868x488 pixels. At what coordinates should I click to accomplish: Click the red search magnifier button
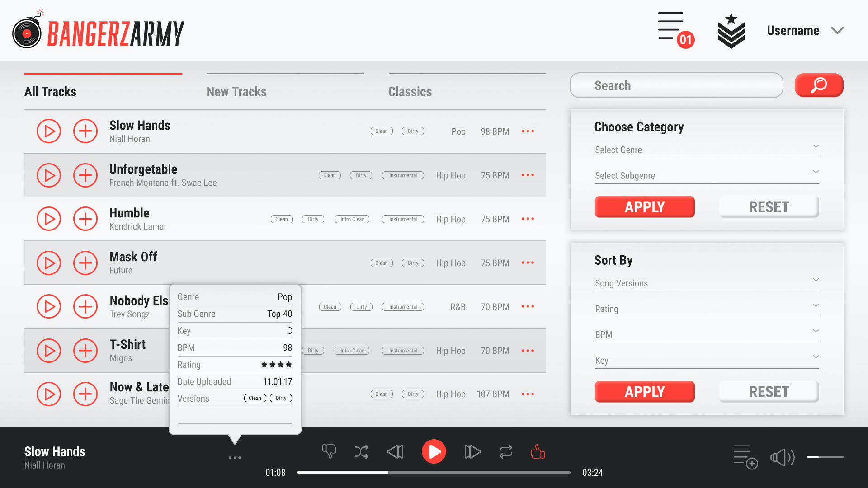[x=819, y=85]
